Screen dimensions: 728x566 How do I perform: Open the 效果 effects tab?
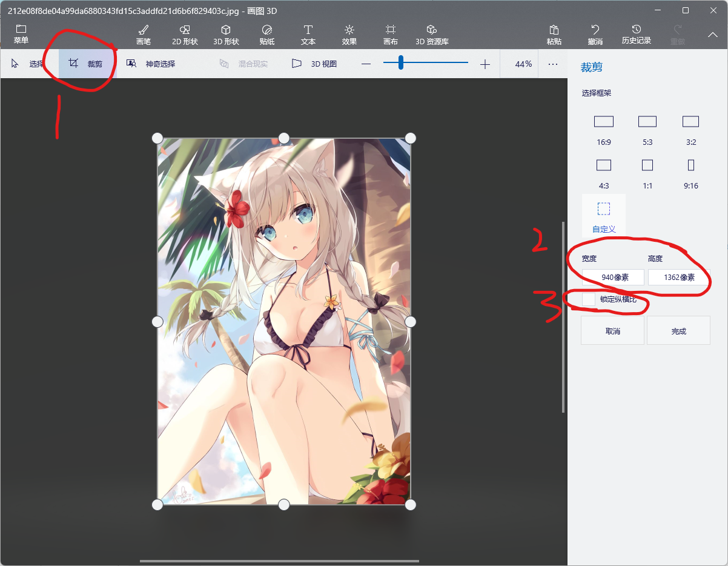pyautogui.click(x=349, y=35)
